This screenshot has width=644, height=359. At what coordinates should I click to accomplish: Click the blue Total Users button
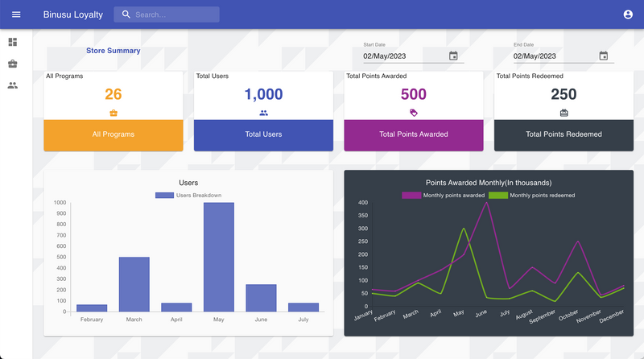[x=263, y=134]
